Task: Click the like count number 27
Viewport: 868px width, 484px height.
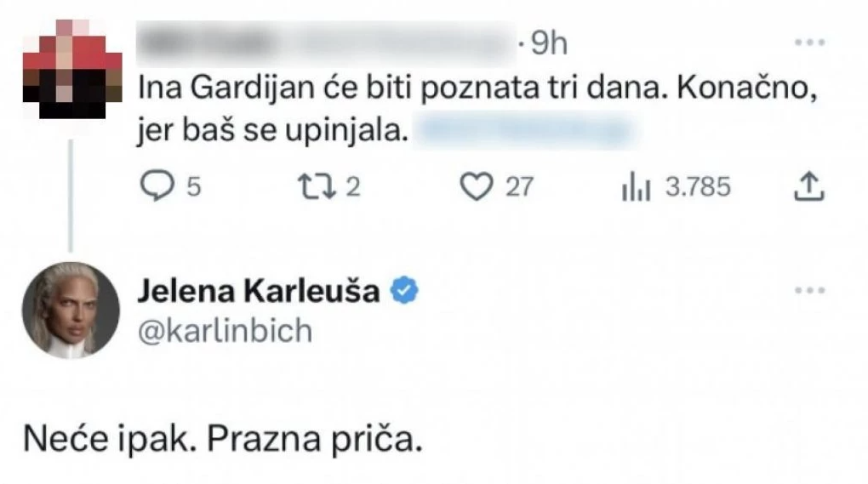Action: (x=519, y=187)
